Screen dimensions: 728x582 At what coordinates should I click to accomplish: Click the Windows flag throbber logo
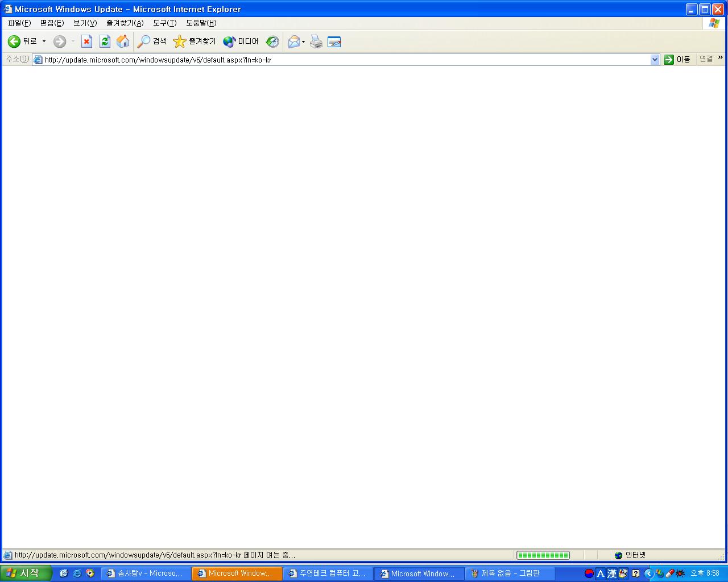(x=714, y=23)
